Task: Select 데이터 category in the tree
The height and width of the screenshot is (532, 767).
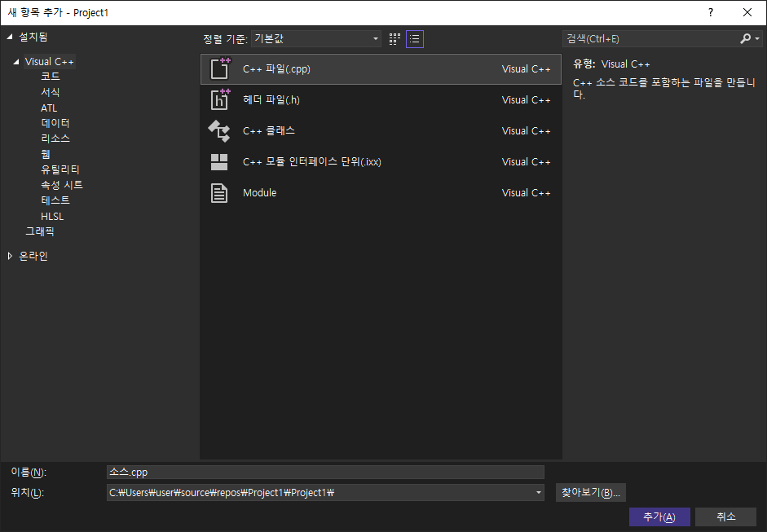Action: point(55,123)
